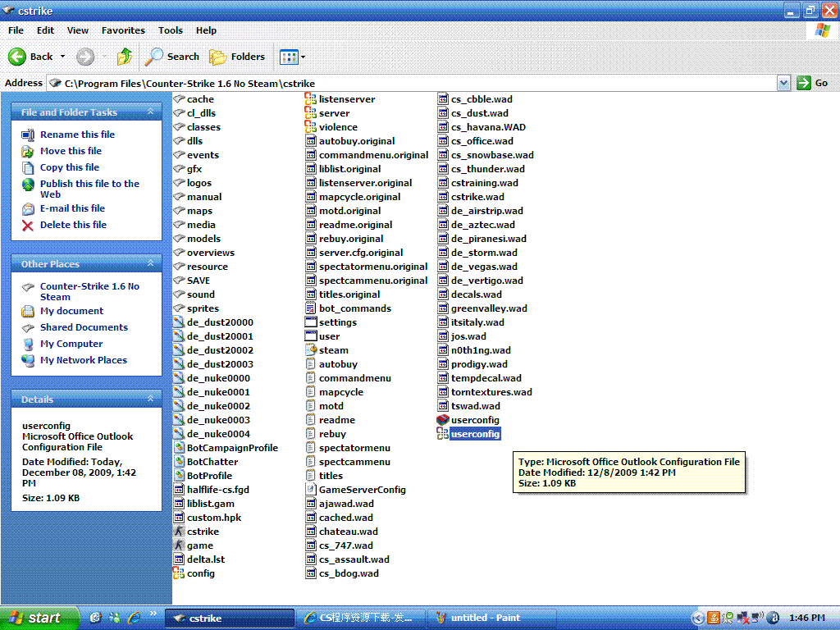Image resolution: width=840 pixels, height=630 pixels.
Task: Open the Search toolbar button
Action: pyautogui.click(x=172, y=57)
